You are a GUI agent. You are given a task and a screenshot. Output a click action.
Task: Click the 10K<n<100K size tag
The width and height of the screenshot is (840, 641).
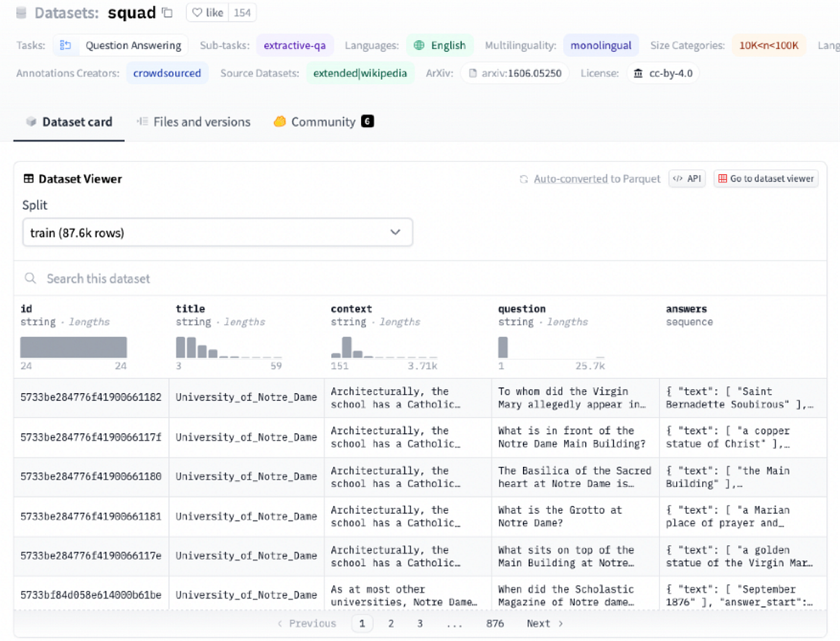[769, 45]
